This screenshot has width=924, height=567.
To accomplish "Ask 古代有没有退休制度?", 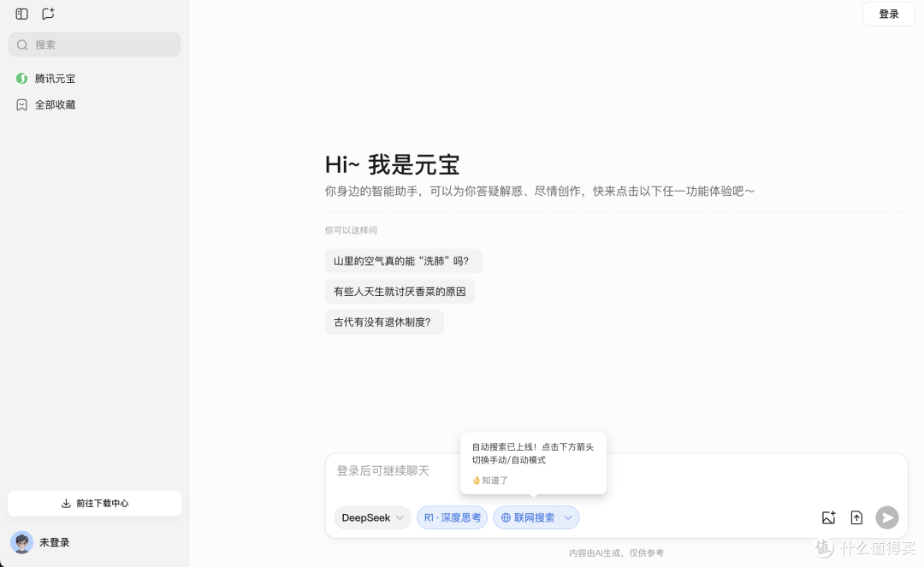I will pyautogui.click(x=384, y=322).
